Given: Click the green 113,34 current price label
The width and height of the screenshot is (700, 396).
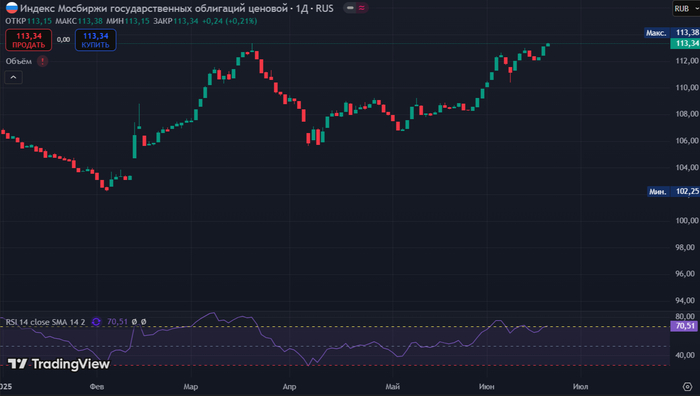Looking at the screenshot, I should pyautogui.click(x=685, y=43).
